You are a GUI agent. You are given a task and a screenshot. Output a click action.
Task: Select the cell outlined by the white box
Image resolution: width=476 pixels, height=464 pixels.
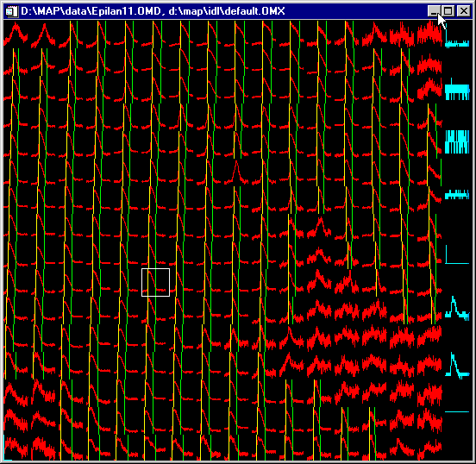(x=155, y=282)
